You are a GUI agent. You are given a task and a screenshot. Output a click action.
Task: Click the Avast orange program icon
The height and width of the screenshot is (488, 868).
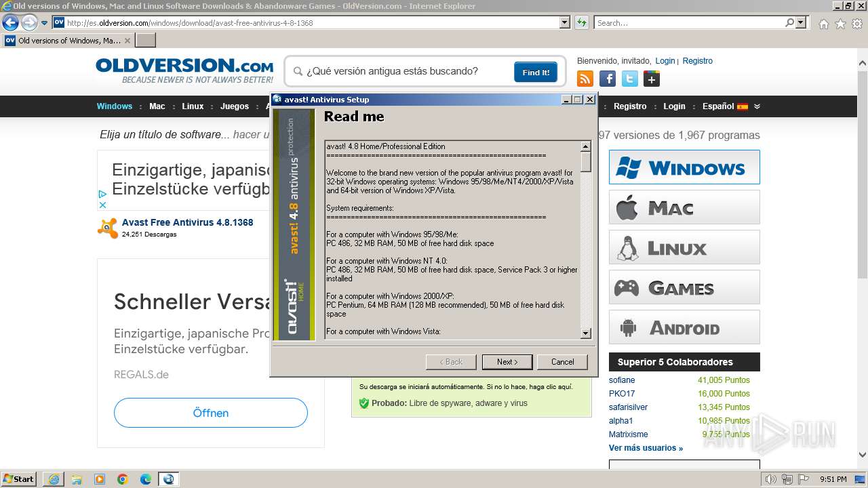pyautogui.click(x=107, y=228)
